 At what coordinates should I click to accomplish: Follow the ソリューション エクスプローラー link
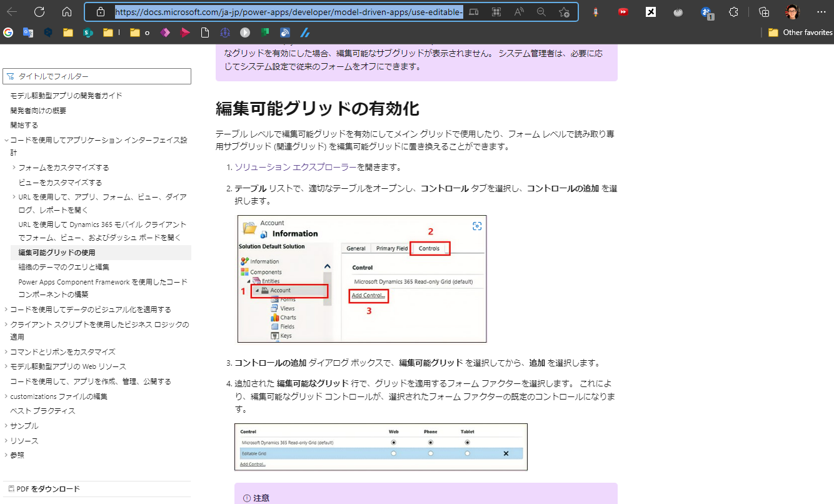point(296,167)
